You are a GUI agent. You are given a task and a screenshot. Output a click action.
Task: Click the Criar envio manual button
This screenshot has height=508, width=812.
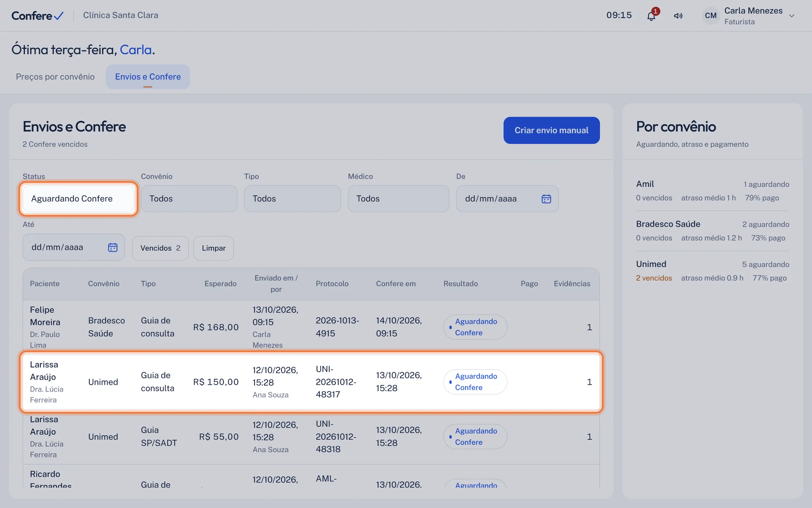(x=551, y=130)
